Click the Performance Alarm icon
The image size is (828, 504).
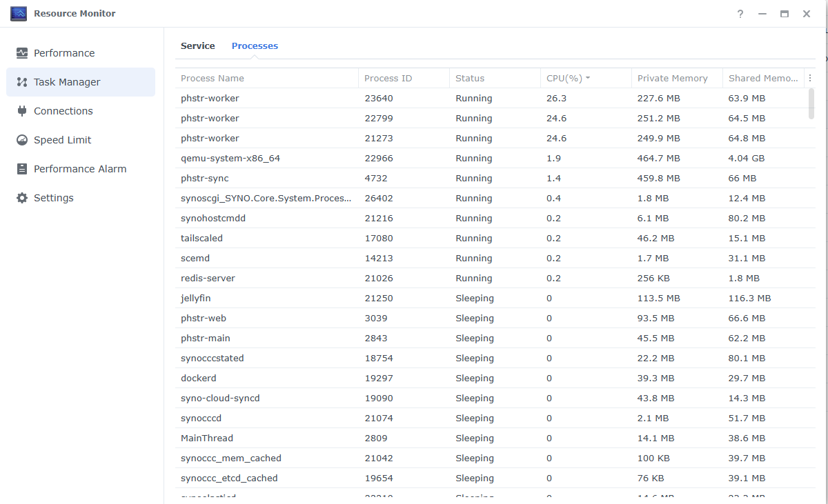pos(22,169)
